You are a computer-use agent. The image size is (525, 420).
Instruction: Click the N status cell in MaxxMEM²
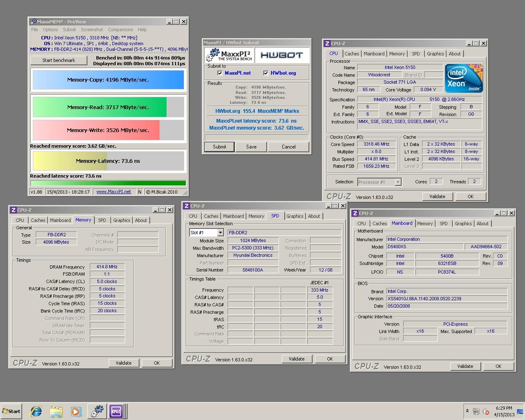140,192
